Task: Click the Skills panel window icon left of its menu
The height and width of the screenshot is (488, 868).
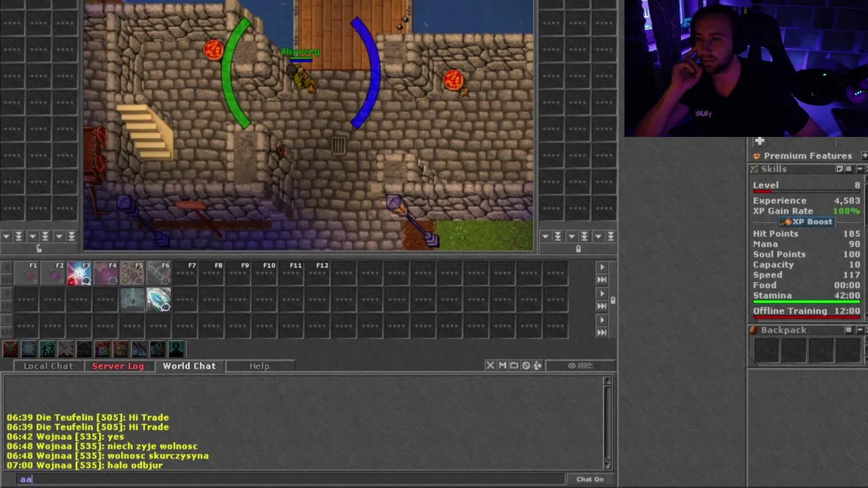Action: [840, 169]
